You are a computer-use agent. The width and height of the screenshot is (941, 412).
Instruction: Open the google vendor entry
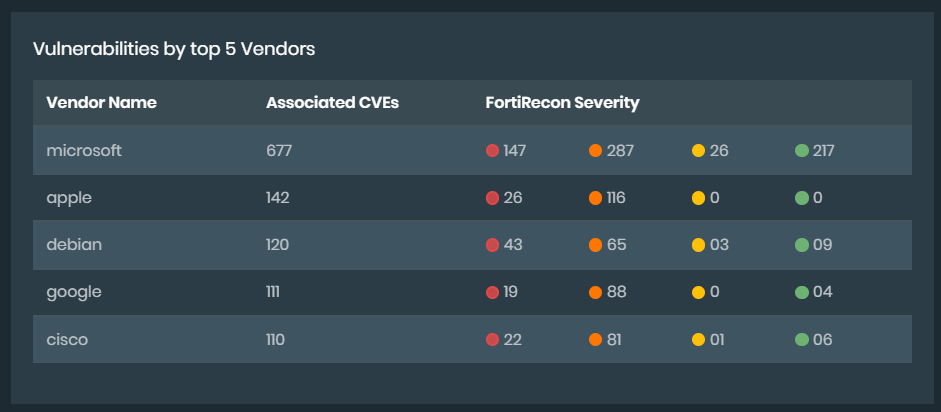74,292
